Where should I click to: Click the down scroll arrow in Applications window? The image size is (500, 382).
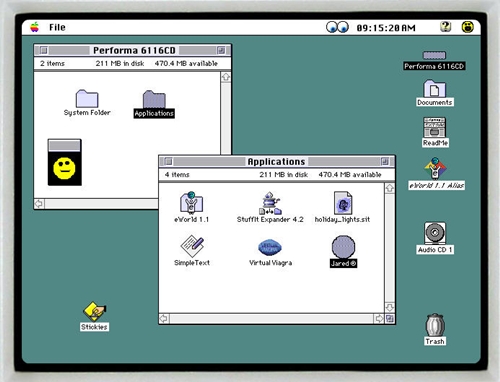pos(390,307)
